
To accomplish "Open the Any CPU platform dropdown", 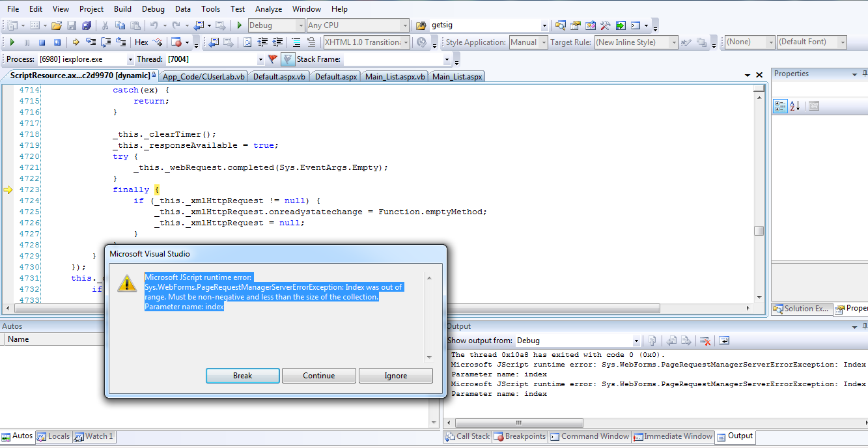I will pos(405,25).
